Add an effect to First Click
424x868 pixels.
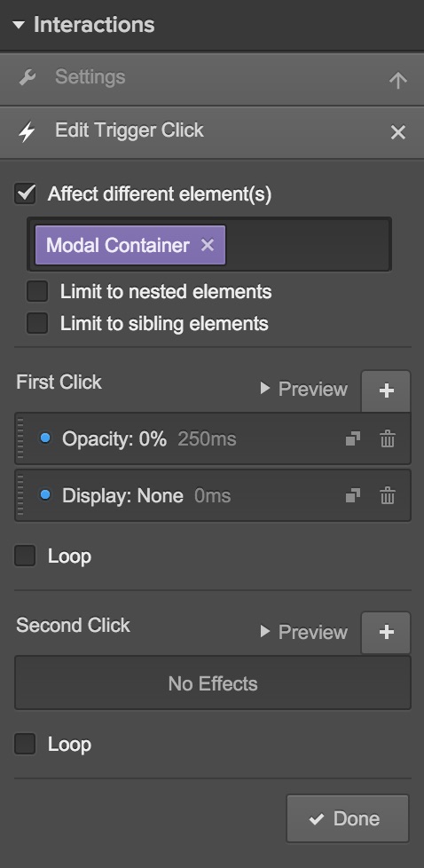pyautogui.click(x=386, y=391)
